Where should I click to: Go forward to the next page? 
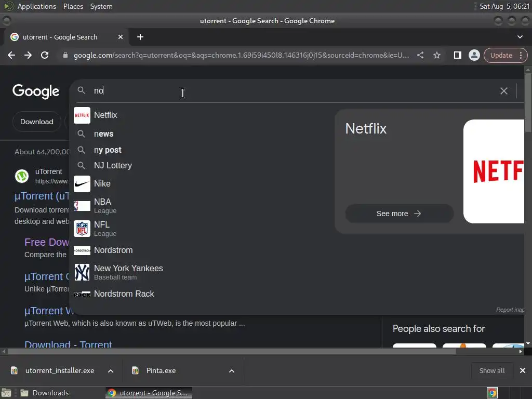tap(28, 55)
